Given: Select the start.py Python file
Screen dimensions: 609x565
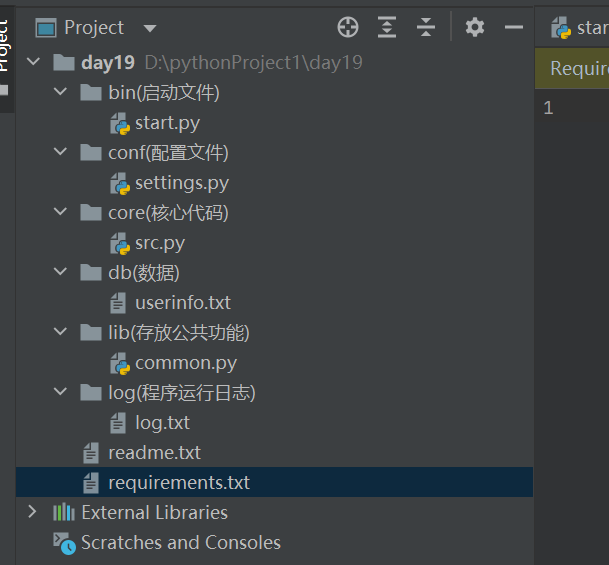Looking at the screenshot, I should tap(167, 123).
